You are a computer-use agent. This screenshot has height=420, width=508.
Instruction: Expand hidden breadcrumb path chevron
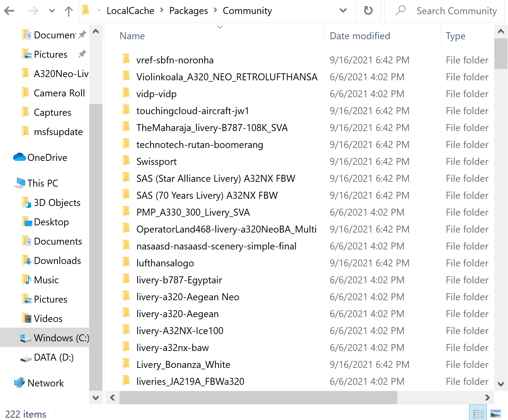(x=99, y=11)
